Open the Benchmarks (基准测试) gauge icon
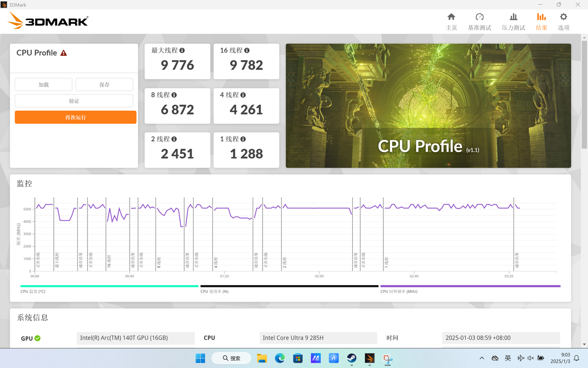 pos(479,17)
